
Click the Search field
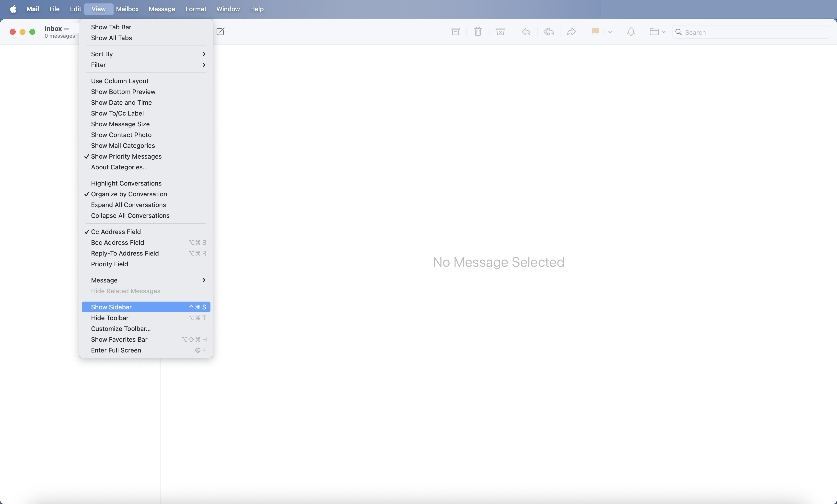(751, 32)
